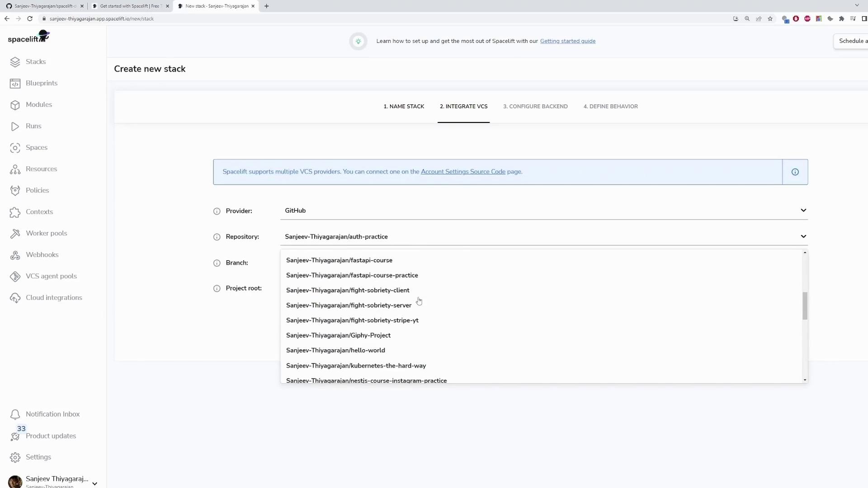This screenshot has height=488, width=868.
Task: Click the Policies shield icon
Action: (15, 190)
